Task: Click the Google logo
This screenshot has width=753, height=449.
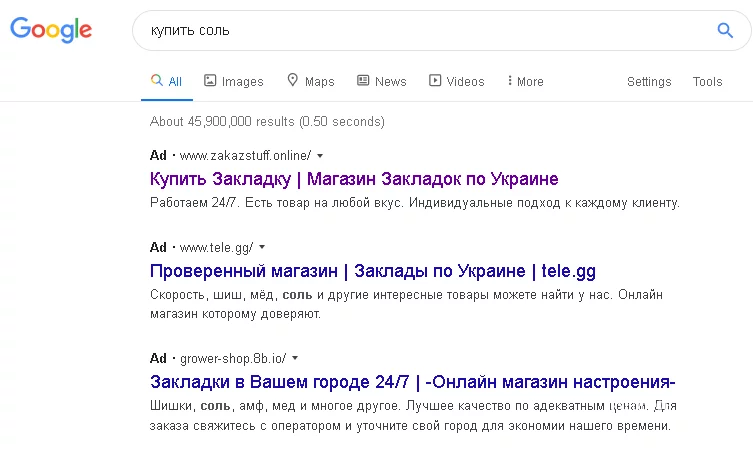Action: 51,30
